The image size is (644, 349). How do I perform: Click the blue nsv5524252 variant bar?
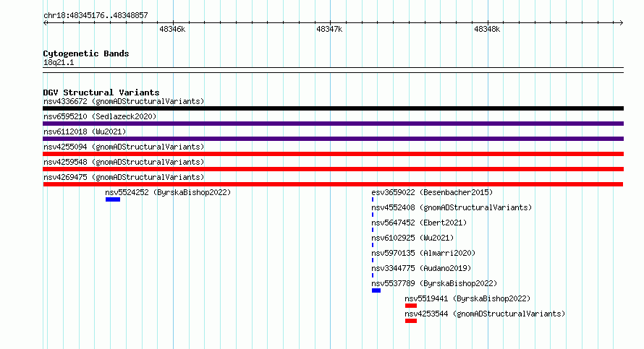pyautogui.click(x=113, y=199)
